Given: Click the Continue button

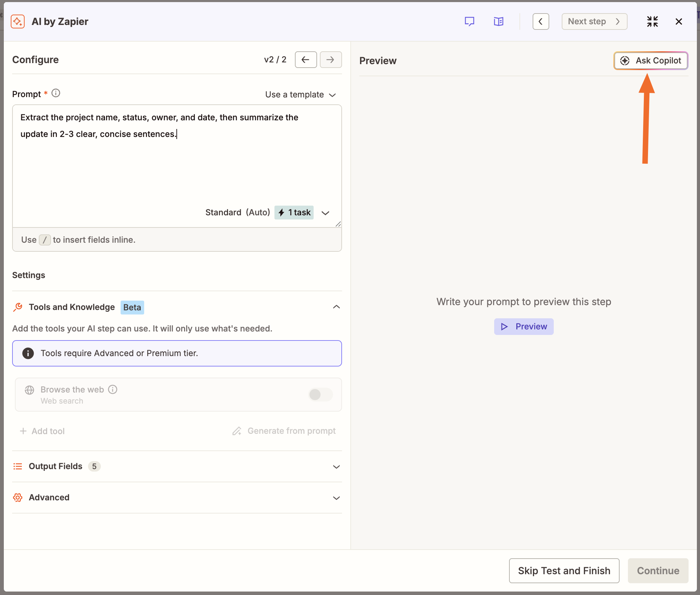Looking at the screenshot, I should pyautogui.click(x=658, y=571).
